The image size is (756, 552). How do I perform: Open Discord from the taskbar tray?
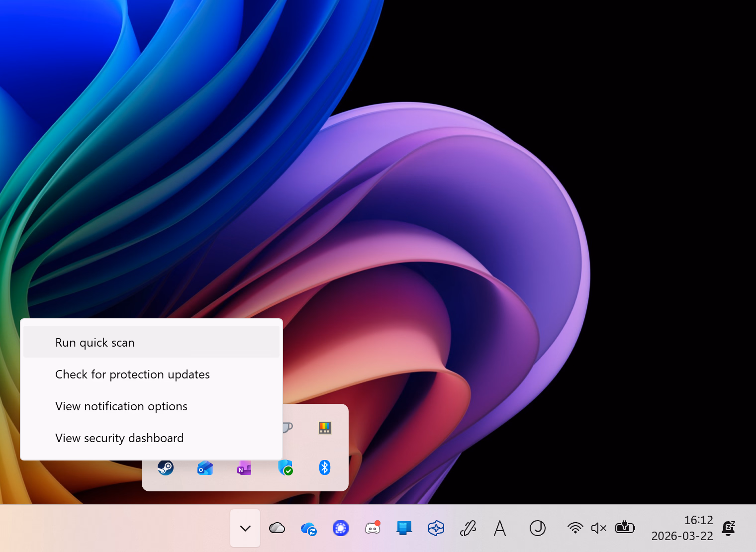[373, 528]
